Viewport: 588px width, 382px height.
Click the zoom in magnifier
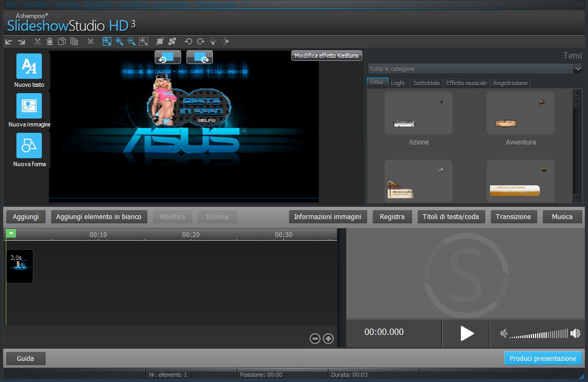pos(119,42)
